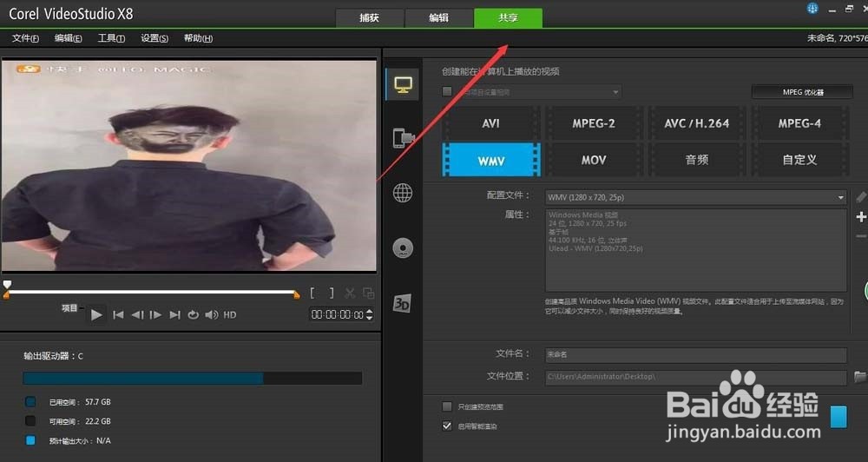Click the 文件名 input field

coord(696,354)
